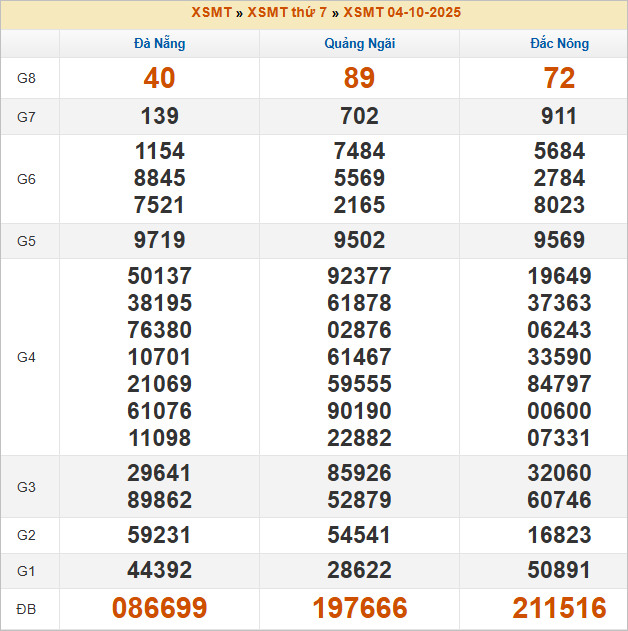
Task: Click Đắc Nông G8 number 72
Action: [559, 79]
